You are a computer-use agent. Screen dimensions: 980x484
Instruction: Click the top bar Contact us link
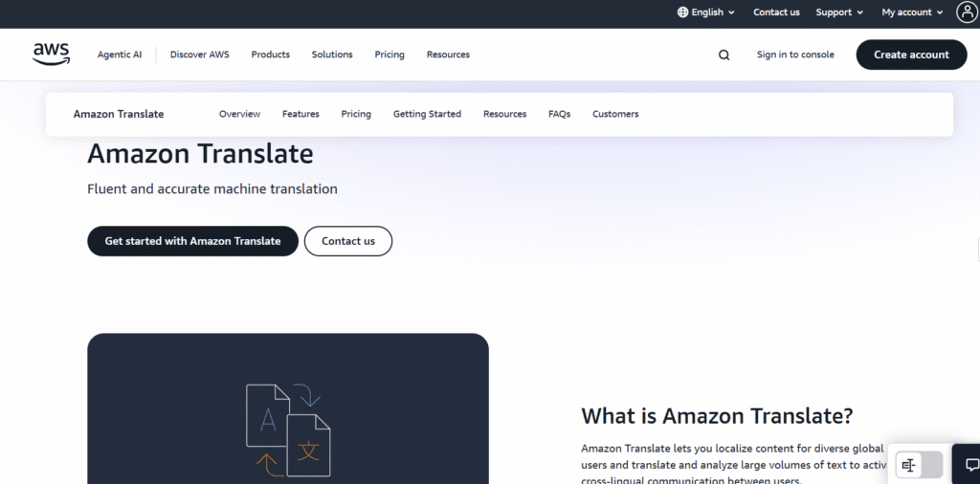pyautogui.click(x=776, y=11)
